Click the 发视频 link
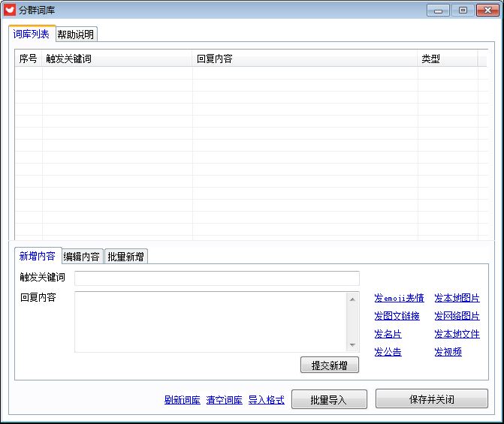This screenshot has height=424, width=504. point(448,352)
